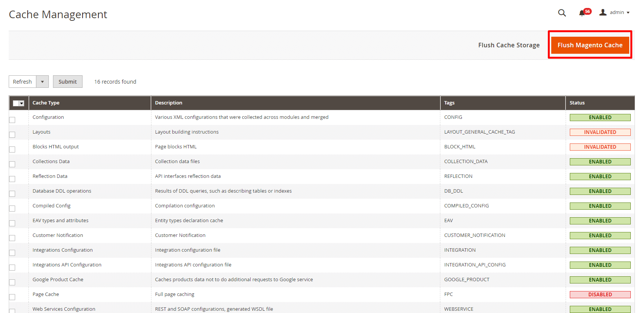Image resolution: width=644 pixels, height=313 pixels.
Task: Open the search magnifier icon
Action: click(x=562, y=13)
